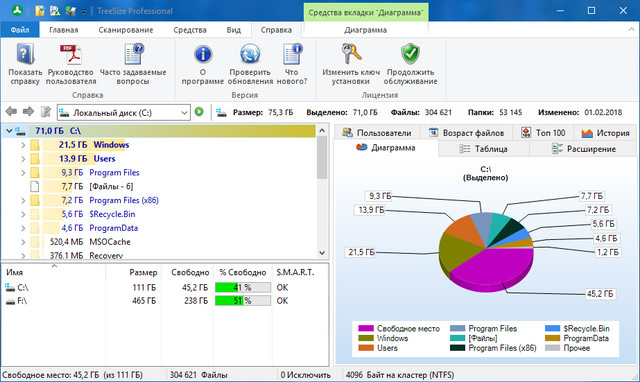Expand the $Recycle.Bin node

(23, 214)
